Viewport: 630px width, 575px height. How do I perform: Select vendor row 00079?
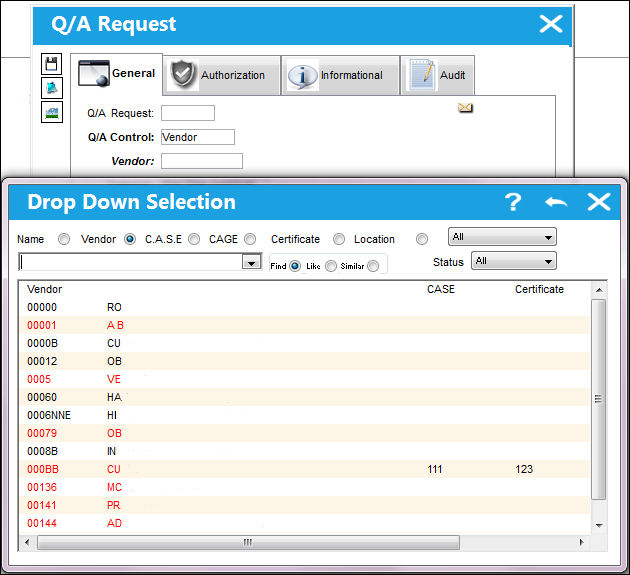[x=305, y=434]
